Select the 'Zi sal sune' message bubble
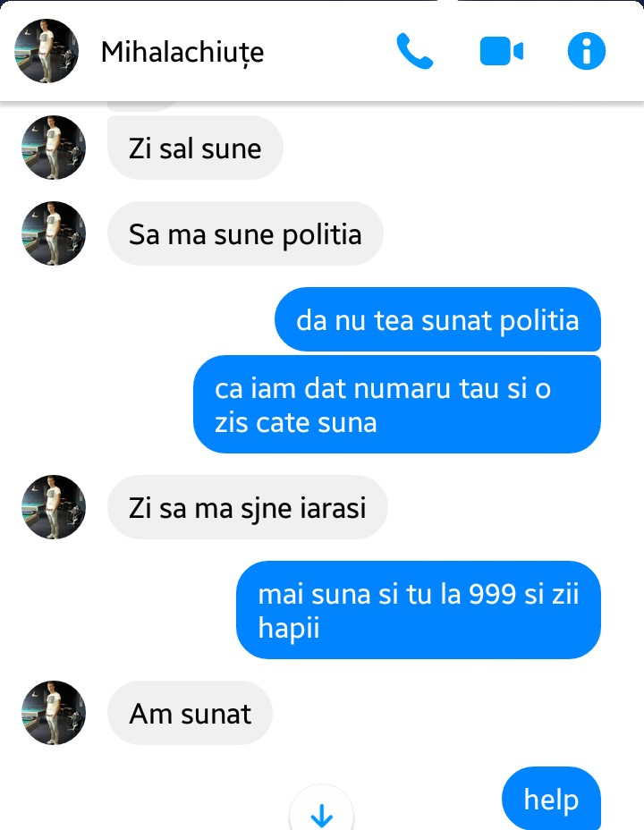 pyautogui.click(x=195, y=148)
